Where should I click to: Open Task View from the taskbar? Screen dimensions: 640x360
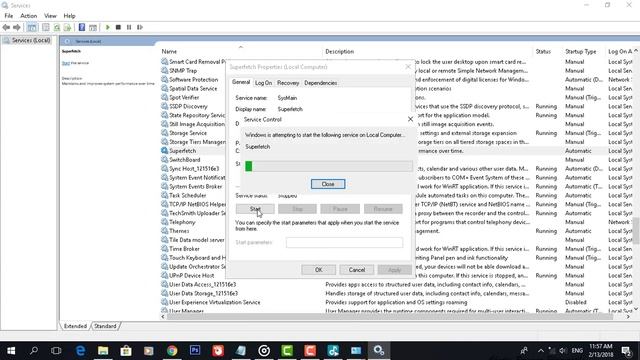point(56,351)
